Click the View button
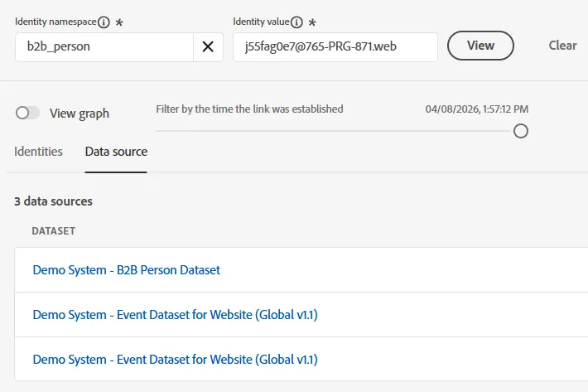The height and width of the screenshot is (392, 588). 480,46
